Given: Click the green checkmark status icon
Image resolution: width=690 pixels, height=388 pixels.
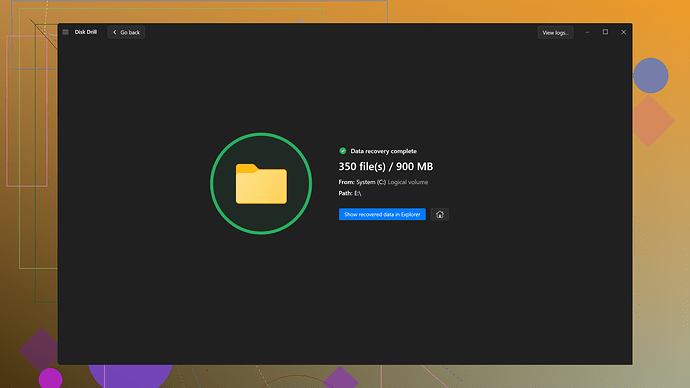Looking at the screenshot, I should point(343,151).
